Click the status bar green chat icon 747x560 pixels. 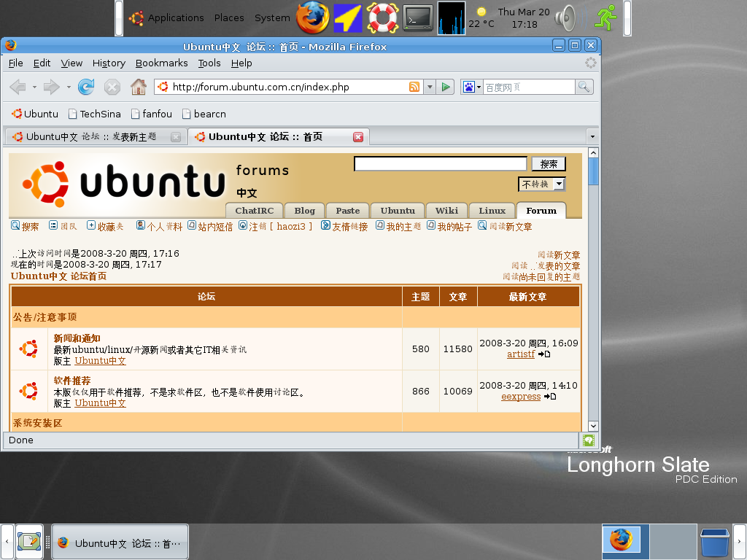coord(589,440)
